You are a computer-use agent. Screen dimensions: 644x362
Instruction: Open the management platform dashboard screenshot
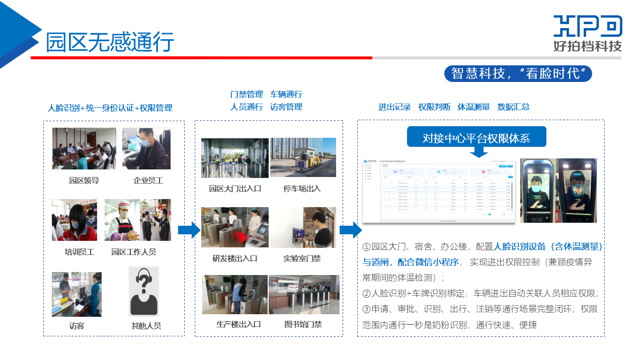pos(439,191)
